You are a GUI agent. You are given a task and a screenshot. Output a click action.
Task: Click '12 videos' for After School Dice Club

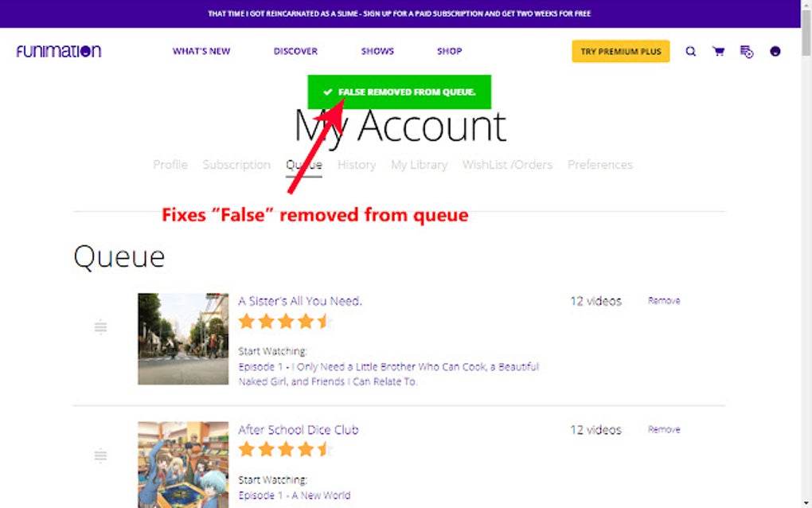[595, 430]
